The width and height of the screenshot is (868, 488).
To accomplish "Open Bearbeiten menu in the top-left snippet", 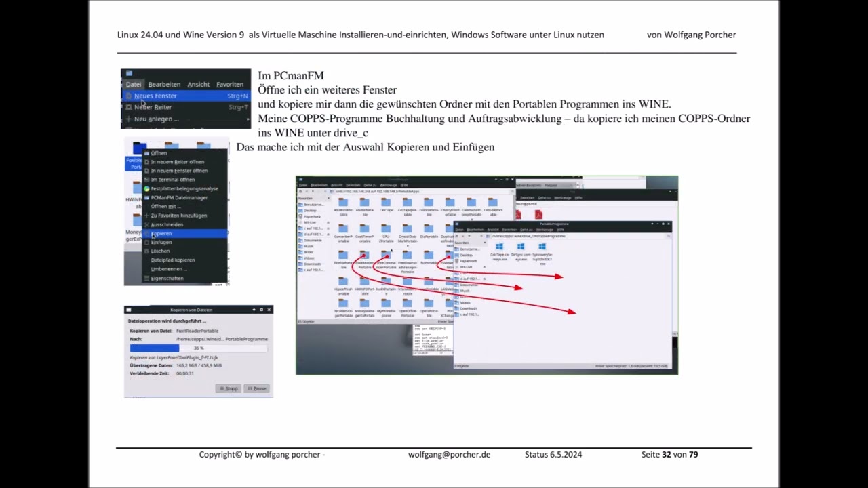I will (x=164, y=84).
